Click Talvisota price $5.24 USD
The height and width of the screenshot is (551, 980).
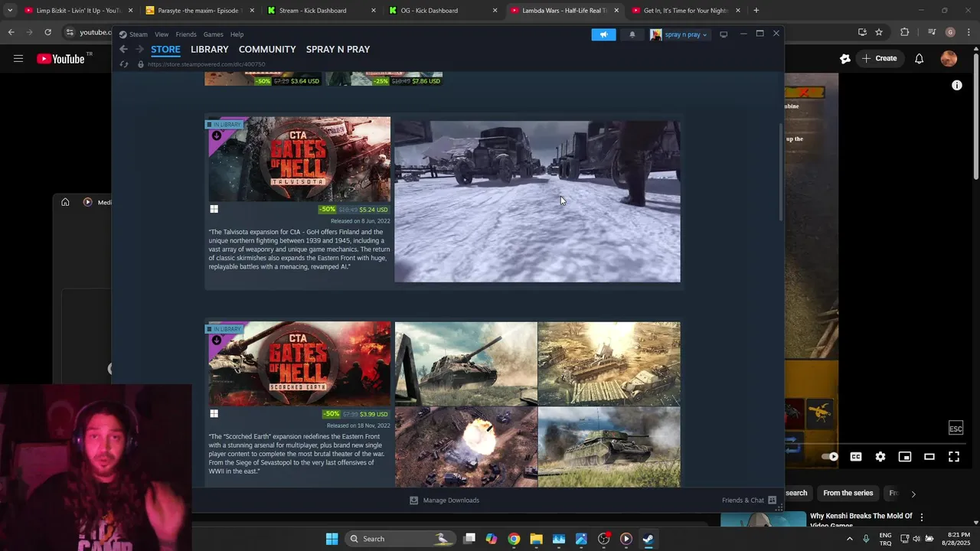point(374,209)
